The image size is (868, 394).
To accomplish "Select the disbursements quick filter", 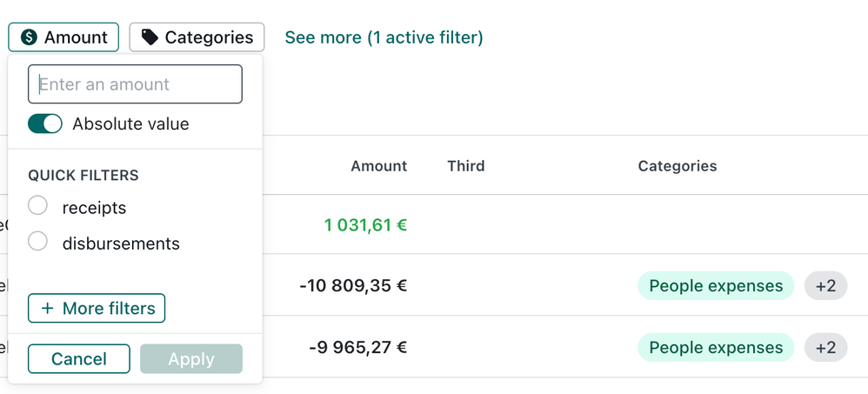I will click(x=37, y=242).
